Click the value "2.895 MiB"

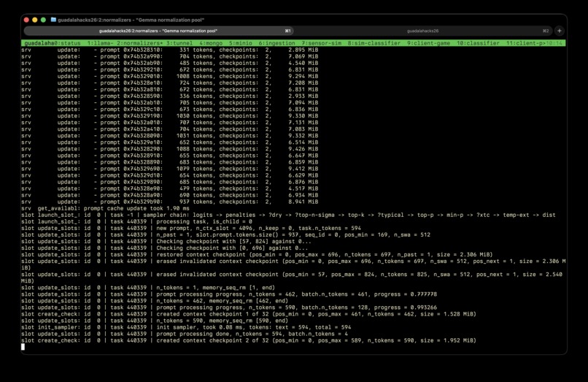click(x=303, y=50)
